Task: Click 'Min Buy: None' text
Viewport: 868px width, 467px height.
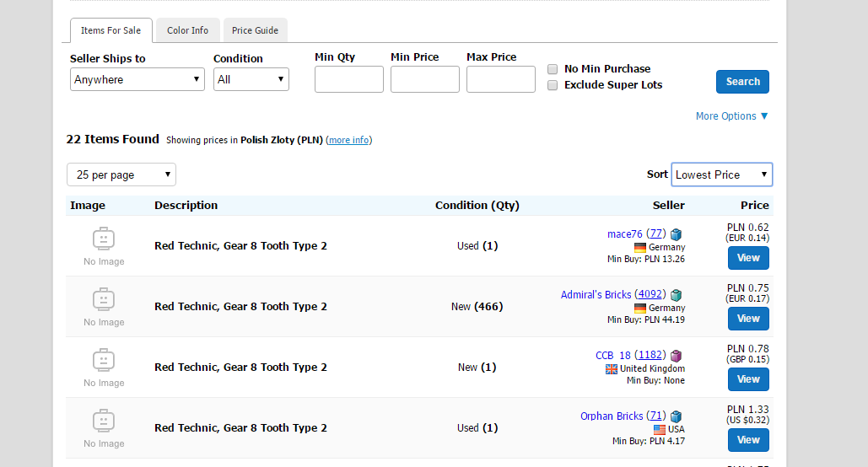Action: 655,381
